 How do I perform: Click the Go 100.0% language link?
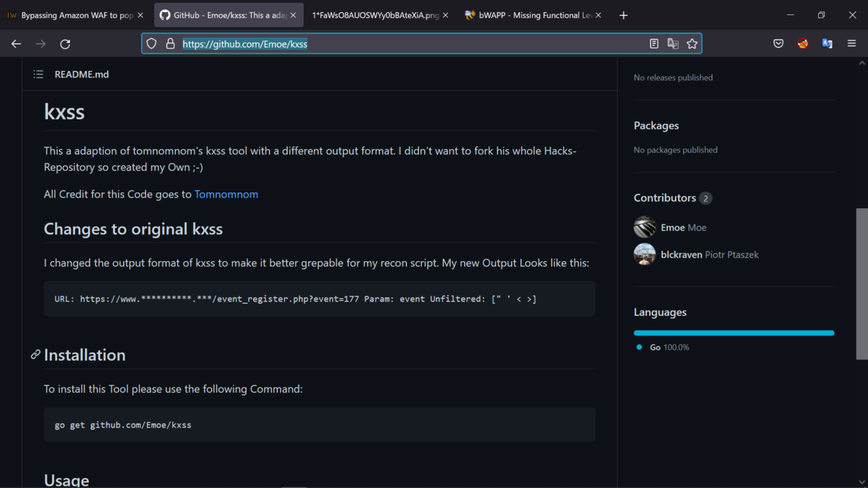669,348
